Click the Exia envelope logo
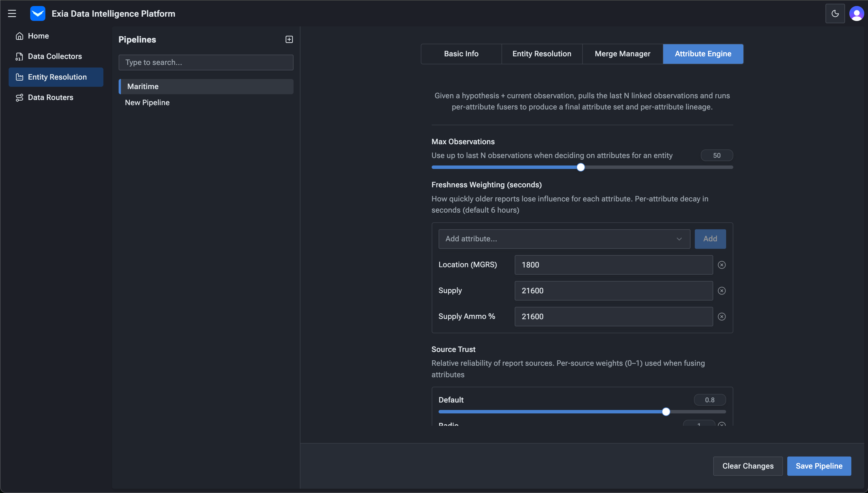The height and width of the screenshot is (493, 868). [38, 14]
